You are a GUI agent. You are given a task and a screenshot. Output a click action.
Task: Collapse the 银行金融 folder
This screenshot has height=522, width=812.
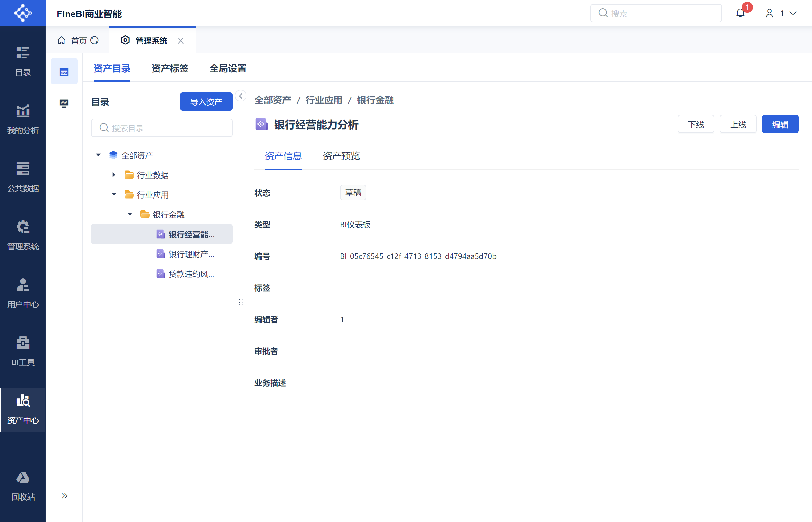[x=130, y=214]
